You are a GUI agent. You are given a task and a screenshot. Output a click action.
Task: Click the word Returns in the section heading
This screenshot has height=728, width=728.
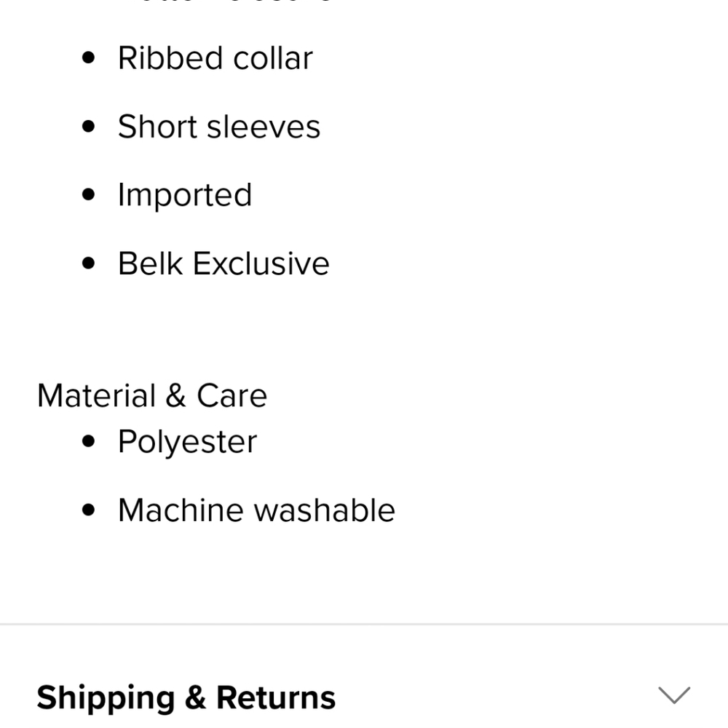tap(275, 697)
